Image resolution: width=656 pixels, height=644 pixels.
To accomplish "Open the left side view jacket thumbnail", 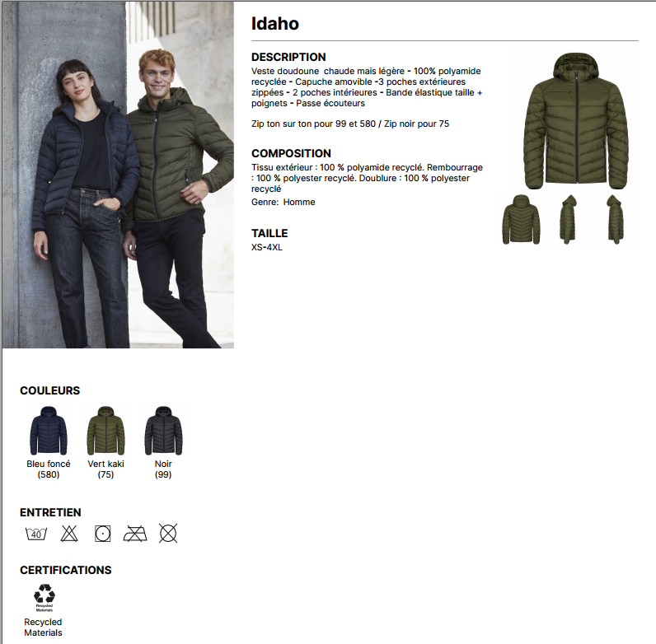I will (568, 219).
